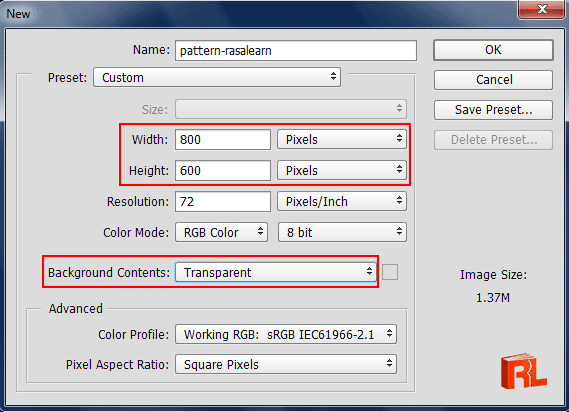
Task: Open the Resolution units Pixels/Inch dropdown
Action: [x=342, y=201]
